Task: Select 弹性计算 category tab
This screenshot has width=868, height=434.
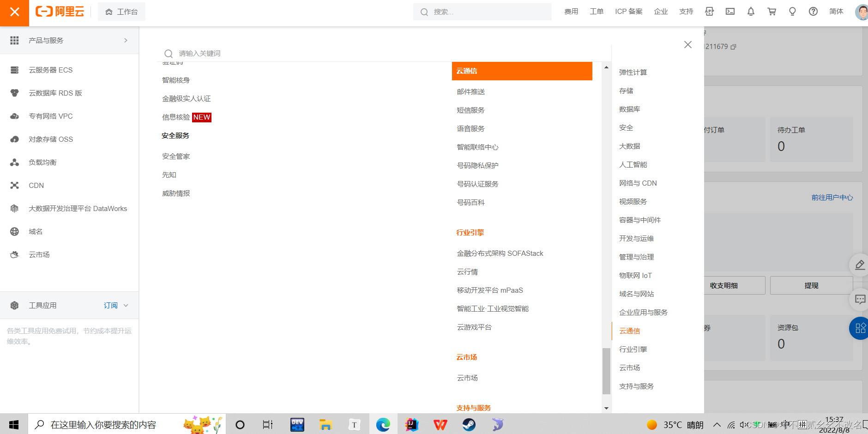Action: pos(633,72)
